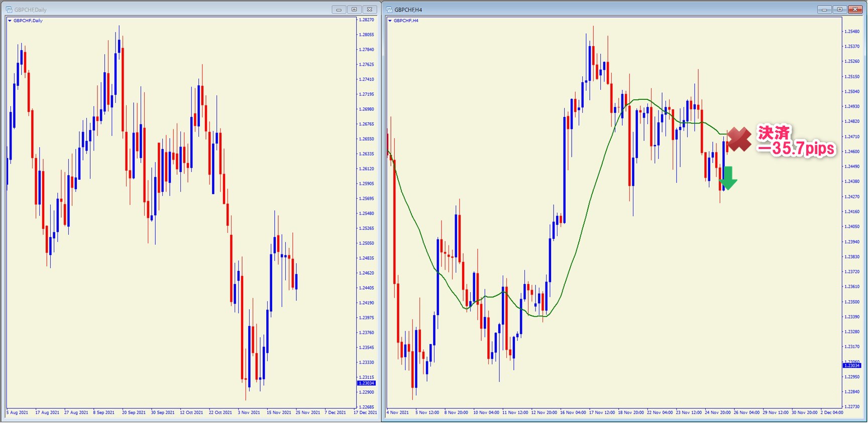Restore the GBPCHF,Daily chart window
Screen dimensions: 868x423
coord(354,10)
